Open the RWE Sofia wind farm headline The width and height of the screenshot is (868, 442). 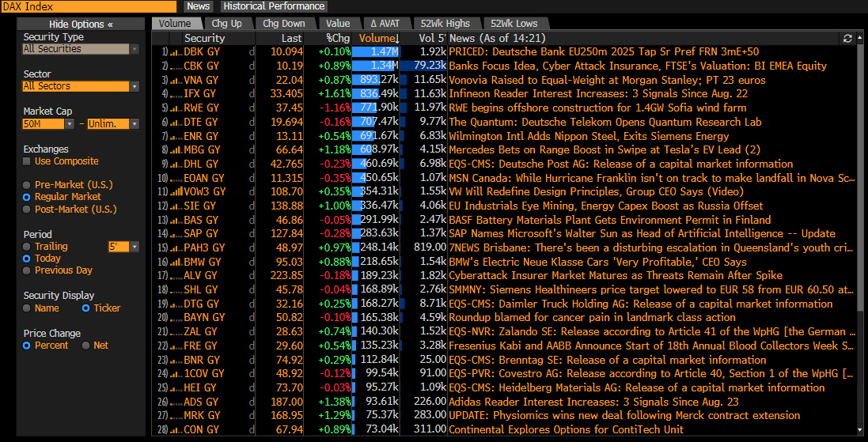point(597,108)
